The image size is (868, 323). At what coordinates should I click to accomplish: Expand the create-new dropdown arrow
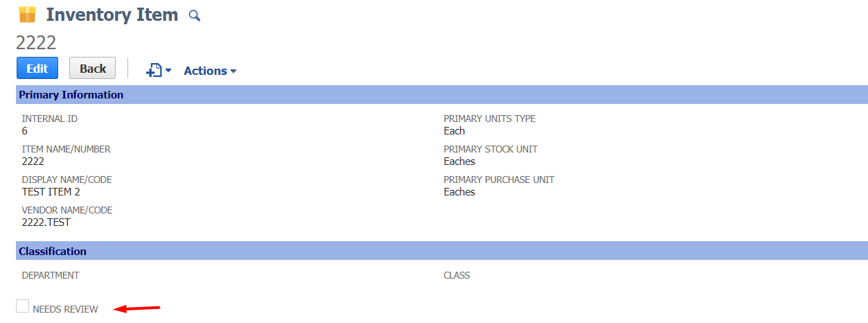(168, 71)
